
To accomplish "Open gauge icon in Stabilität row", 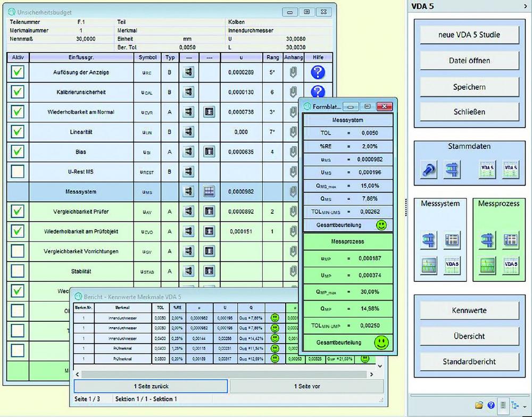I will (x=188, y=271).
